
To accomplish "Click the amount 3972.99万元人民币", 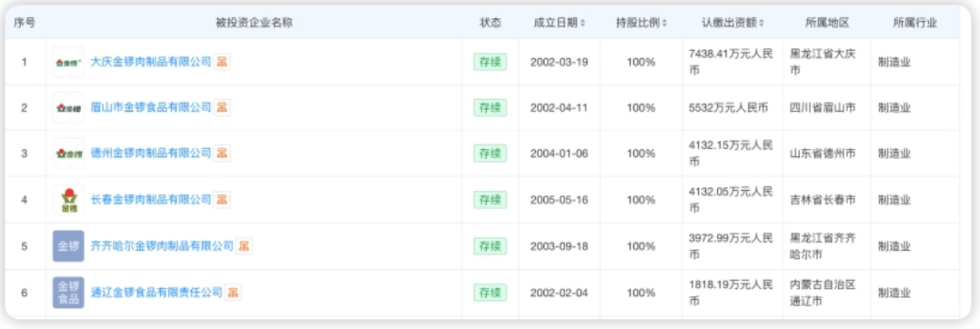I will pos(732,246).
